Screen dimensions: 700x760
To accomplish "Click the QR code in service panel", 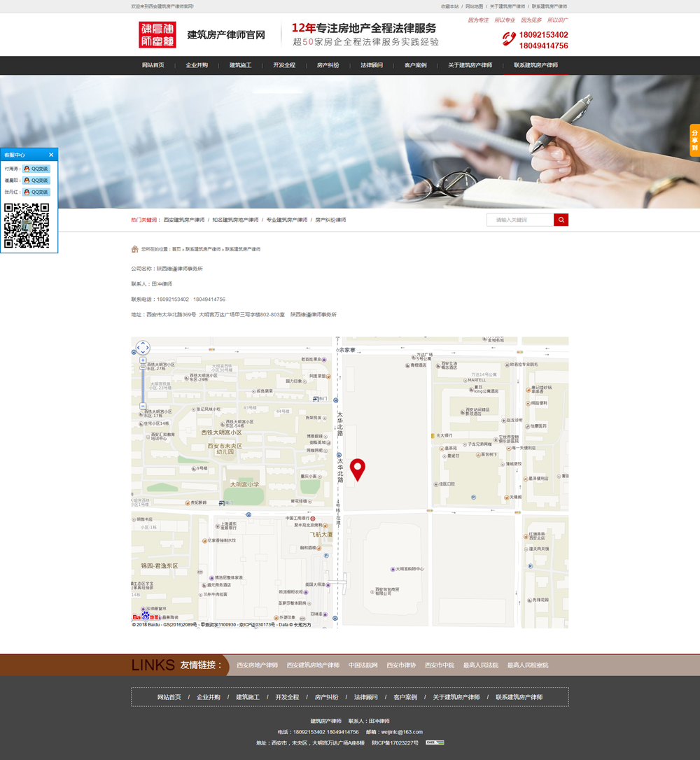I will click(27, 225).
